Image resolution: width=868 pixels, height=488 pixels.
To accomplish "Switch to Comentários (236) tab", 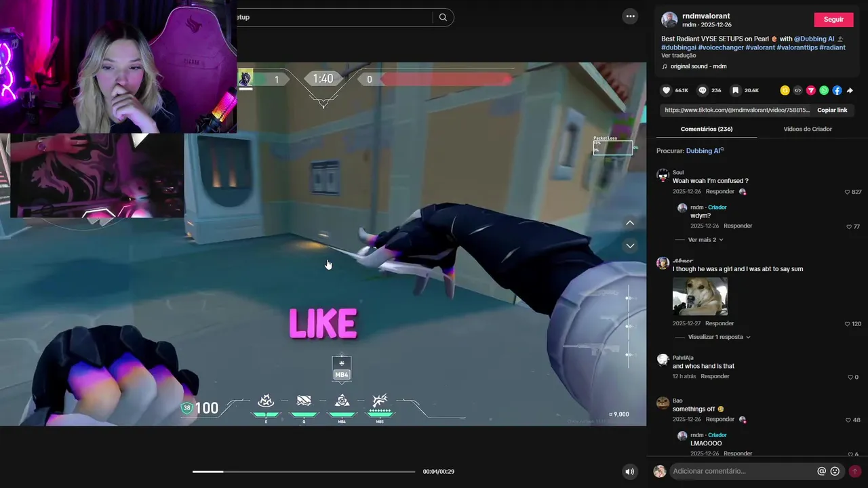I will pyautogui.click(x=707, y=129).
